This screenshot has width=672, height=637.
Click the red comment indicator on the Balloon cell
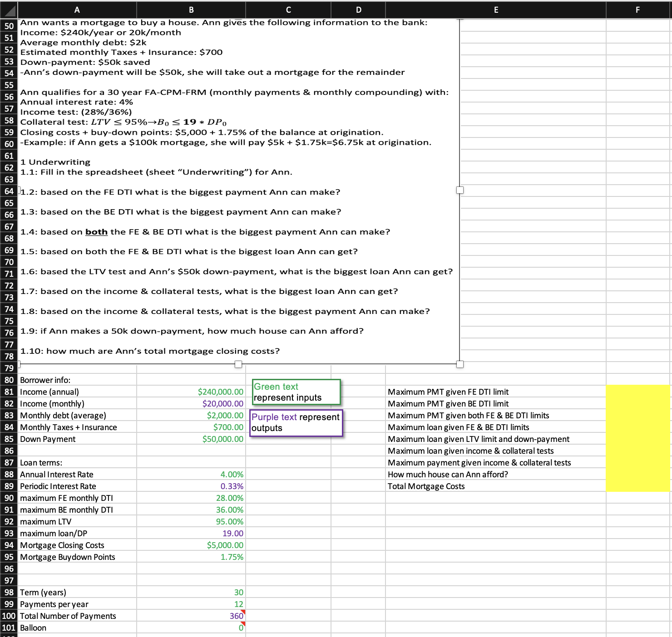point(243,625)
